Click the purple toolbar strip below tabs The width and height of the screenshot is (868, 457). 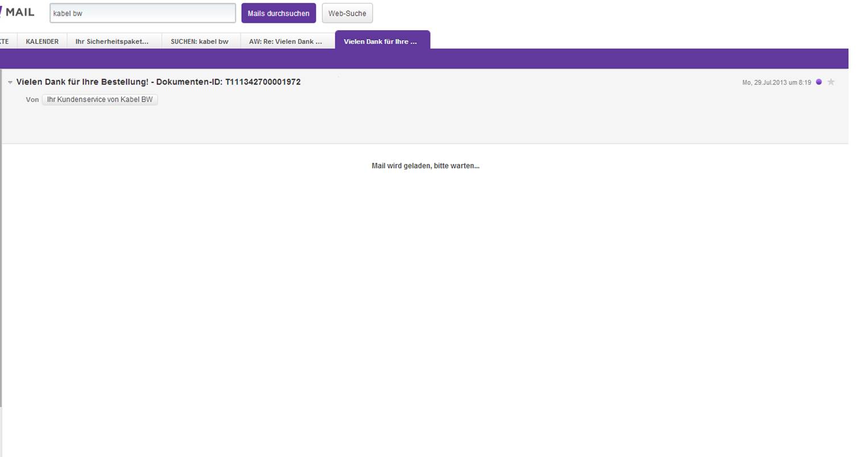tap(424, 59)
